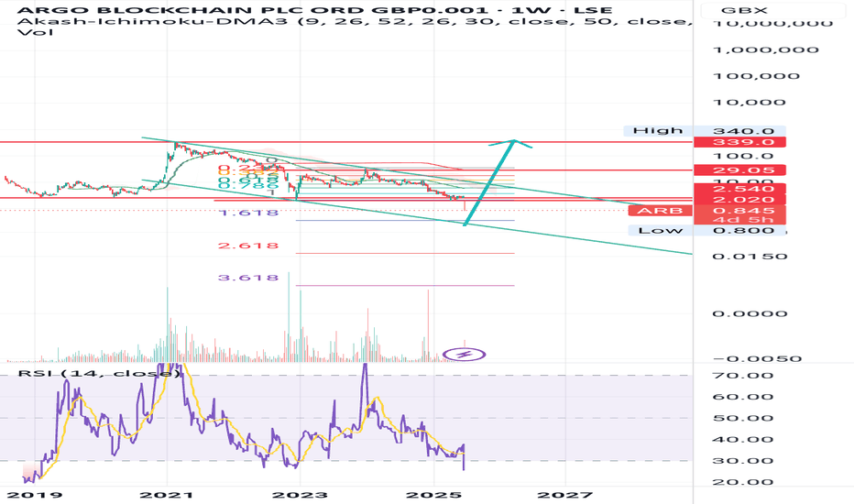
Task: Click the red 339.0 price level label
Action: point(739,142)
